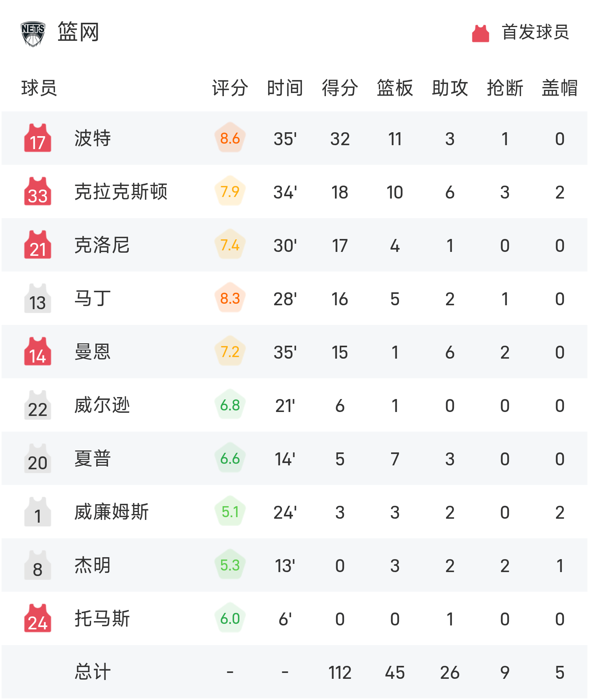Screen dimensions: 589x700
Task: Click the red number 17 jersey icon
Action: 38,138
